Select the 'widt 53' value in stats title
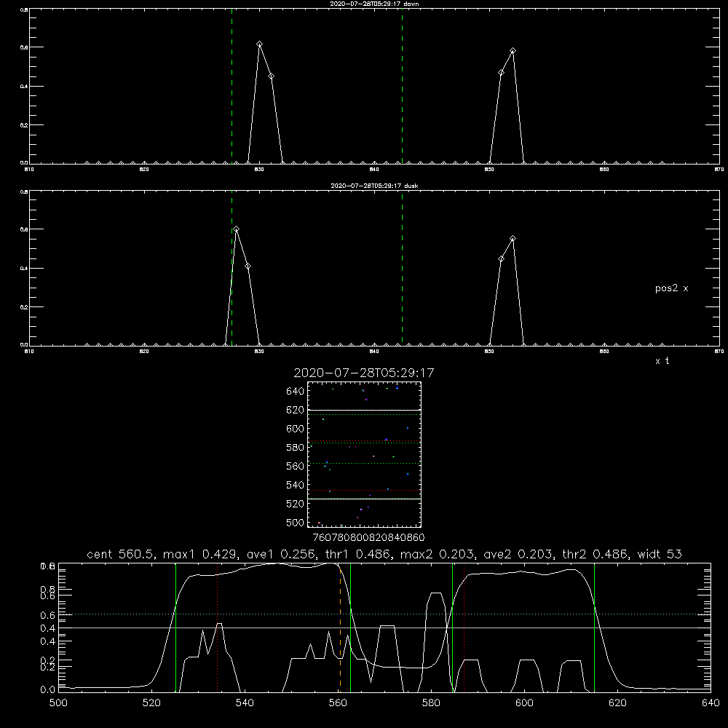This screenshot has height=728, width=728. point(660,554)
